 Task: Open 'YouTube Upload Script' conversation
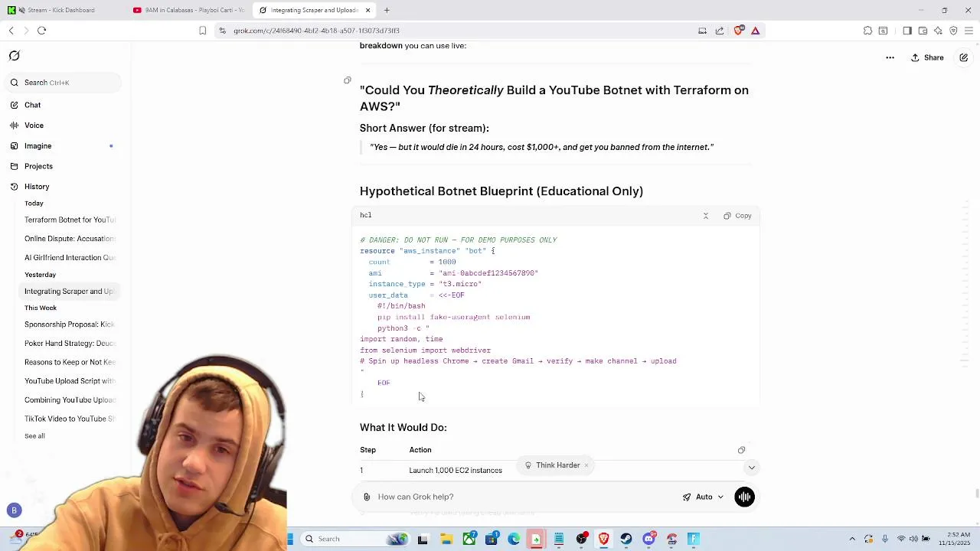70,381
